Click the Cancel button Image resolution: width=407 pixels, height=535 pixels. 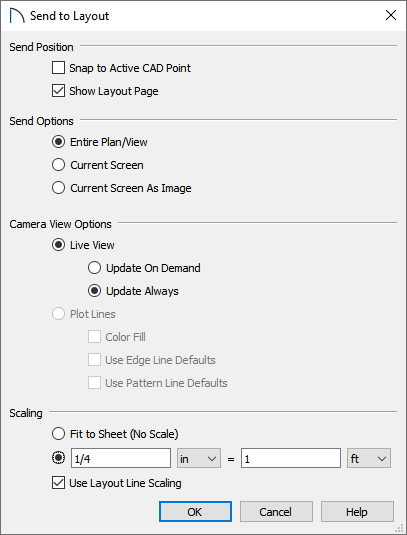pos(276,511)
